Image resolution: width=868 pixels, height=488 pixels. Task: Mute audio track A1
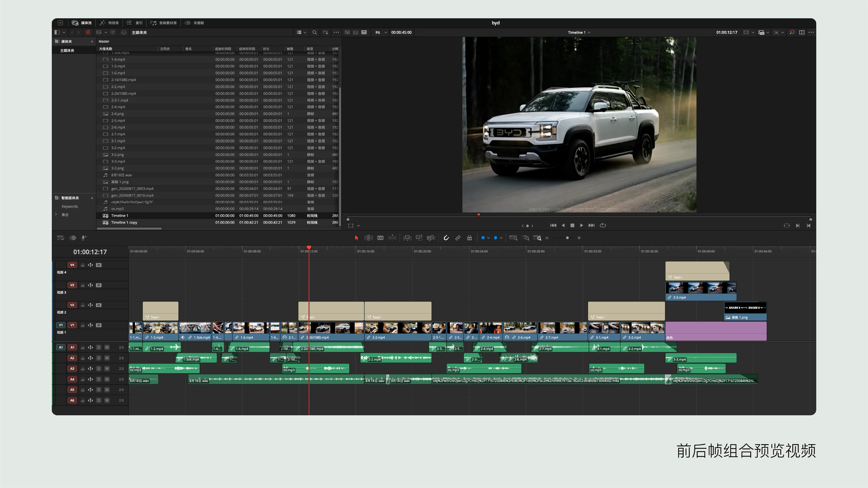point(107,347)
